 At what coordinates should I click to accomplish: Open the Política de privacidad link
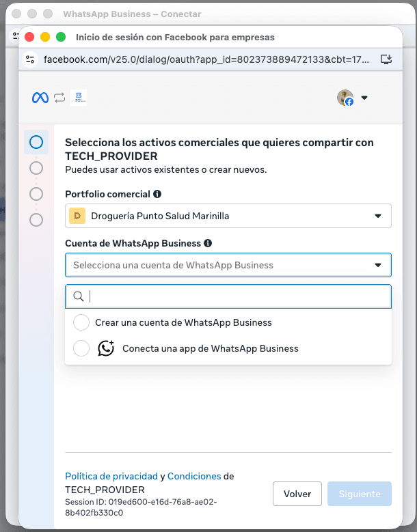111,477
